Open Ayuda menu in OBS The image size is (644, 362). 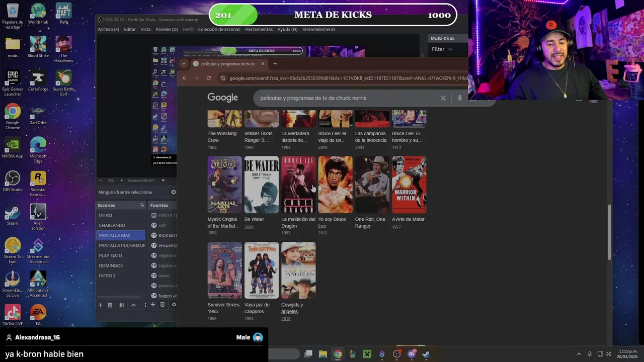(x=287, y=29)
